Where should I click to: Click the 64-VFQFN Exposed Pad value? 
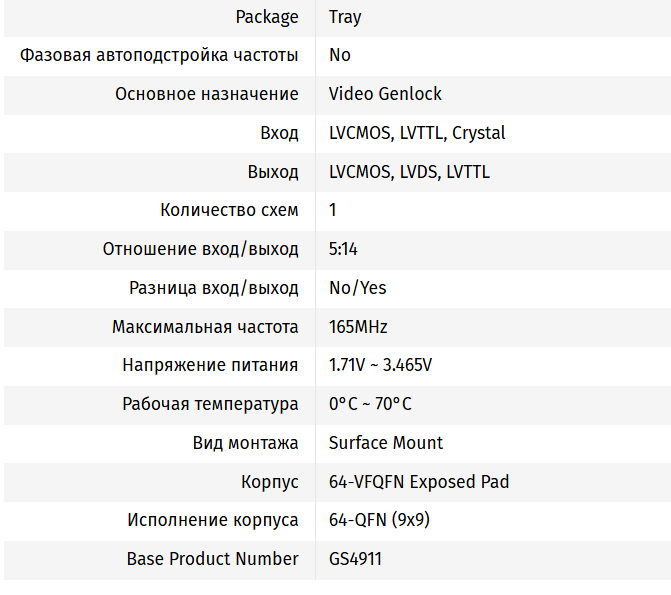tap(419, 482)
